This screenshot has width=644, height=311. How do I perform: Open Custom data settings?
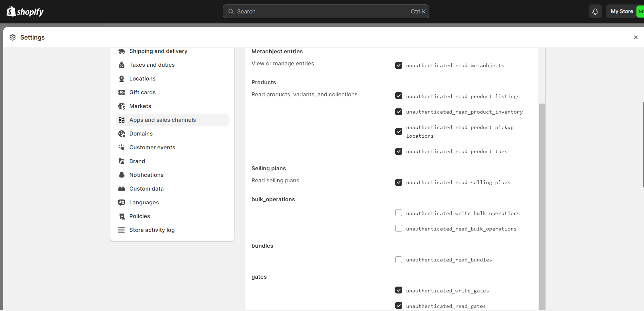point(146,189)
